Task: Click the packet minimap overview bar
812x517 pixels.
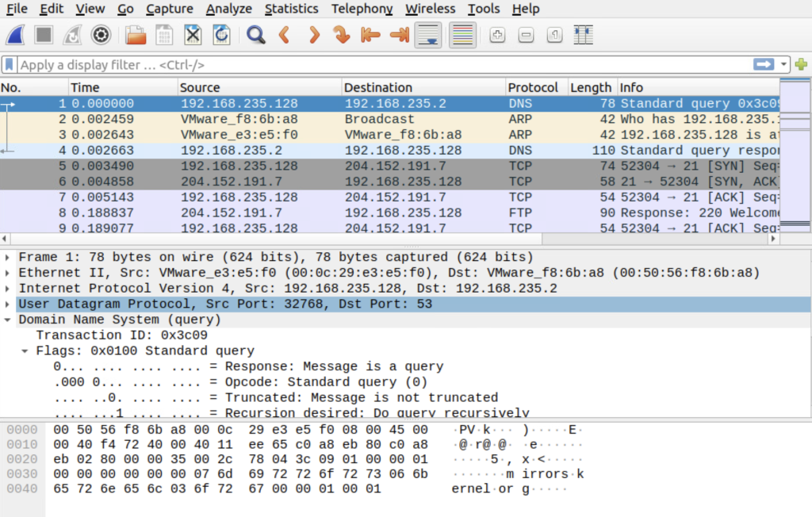Action: (x=795, y=155)
